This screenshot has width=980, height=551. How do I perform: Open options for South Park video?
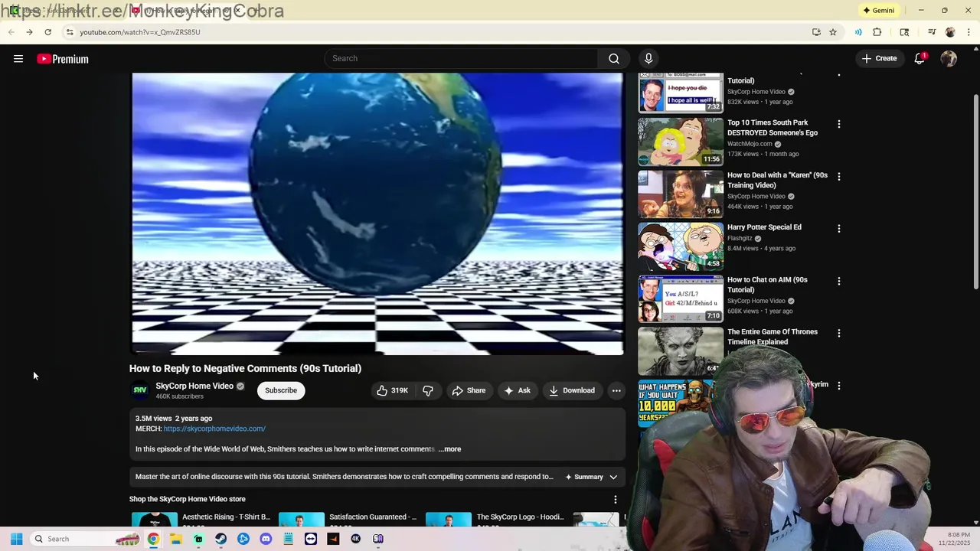click(839, 124)
